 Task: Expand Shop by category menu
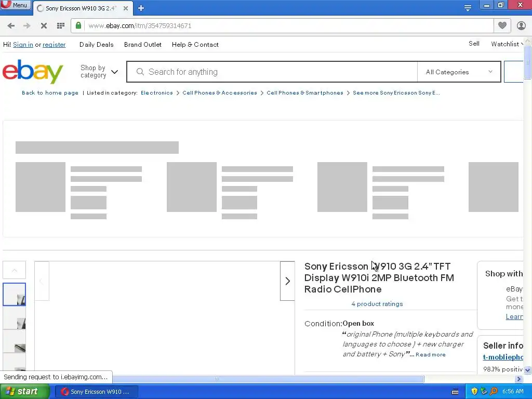click(x=99, y=72)
